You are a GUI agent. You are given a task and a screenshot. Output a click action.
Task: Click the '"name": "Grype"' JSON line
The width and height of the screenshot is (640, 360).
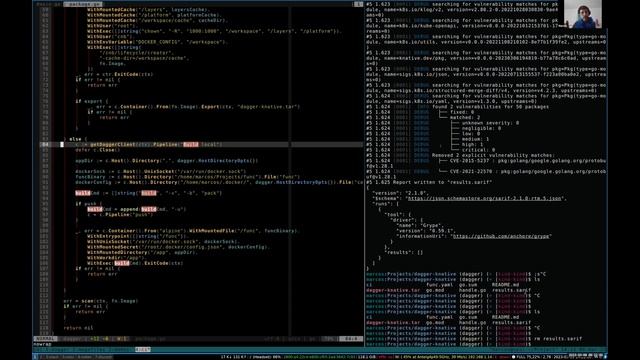tap(420, 225)
